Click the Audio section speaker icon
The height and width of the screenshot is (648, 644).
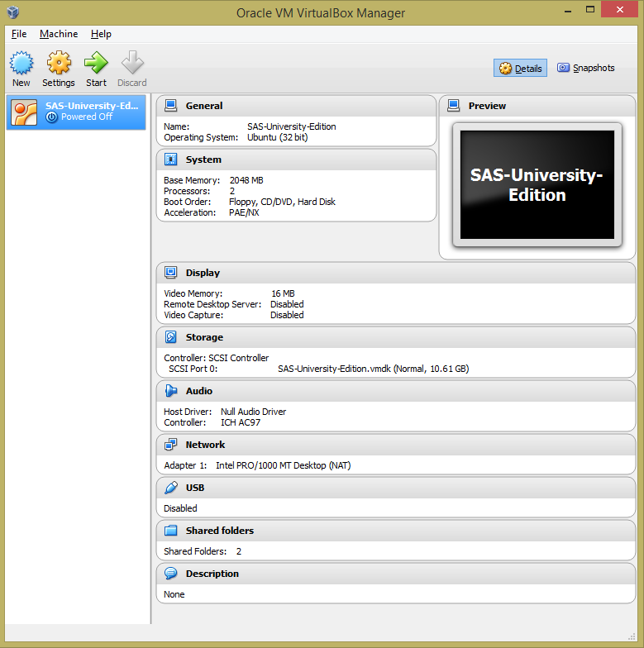[171, 391]
